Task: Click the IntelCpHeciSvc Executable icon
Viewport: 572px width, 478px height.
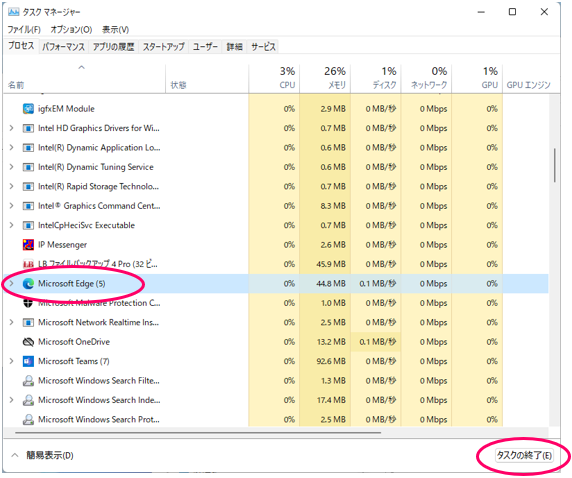Action: [28, 225]
